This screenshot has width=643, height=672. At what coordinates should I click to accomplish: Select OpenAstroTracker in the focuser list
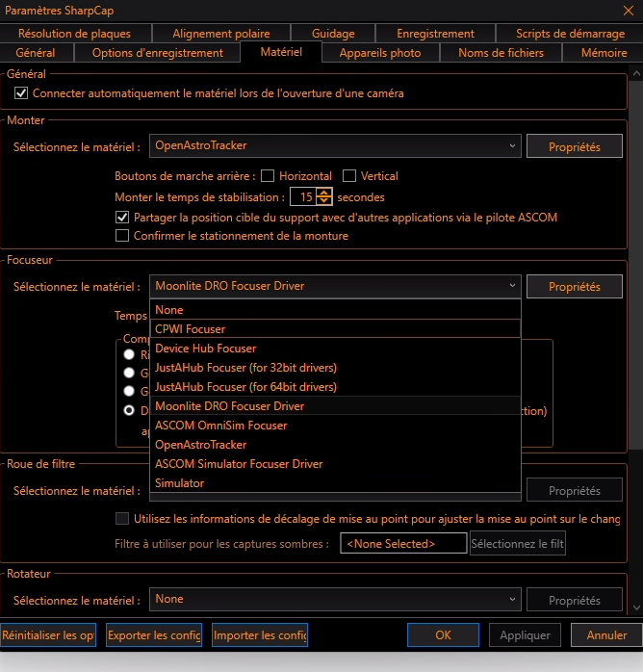pyautogui.click(x=335, y=445)
